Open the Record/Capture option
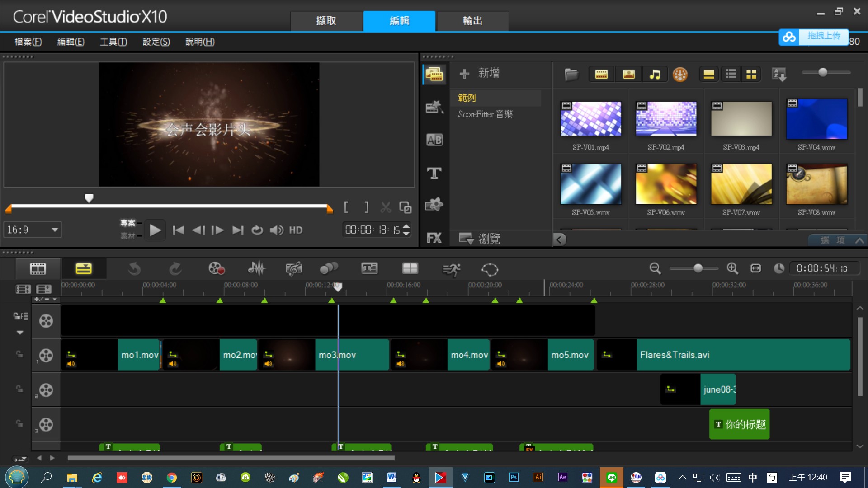 pos(217,269)
